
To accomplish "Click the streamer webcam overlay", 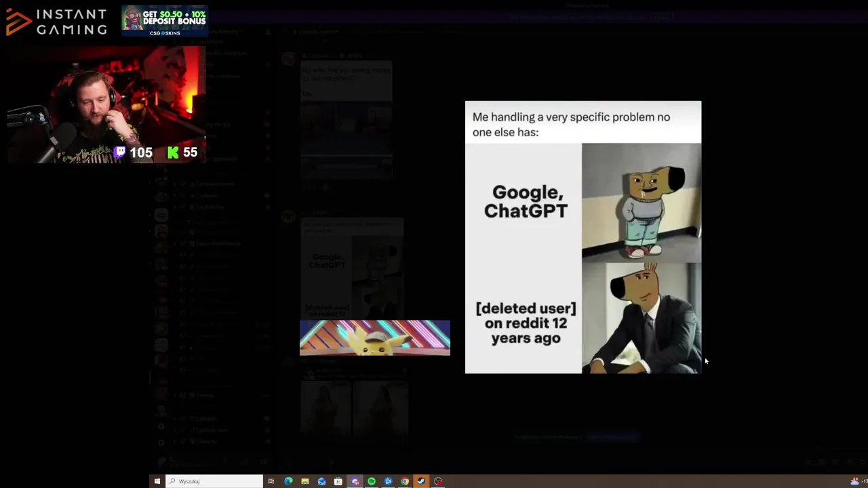I will tap(105, 104).
